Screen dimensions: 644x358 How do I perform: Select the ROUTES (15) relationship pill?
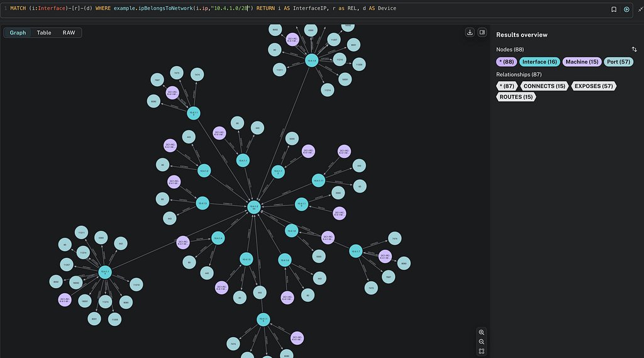(x=516, y=97)
